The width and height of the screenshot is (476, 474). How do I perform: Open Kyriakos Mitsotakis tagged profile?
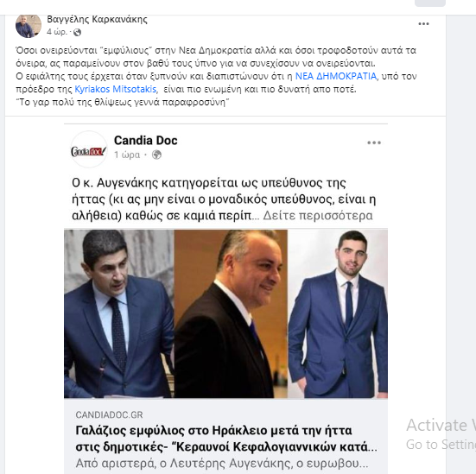click(x=116, y=89)
